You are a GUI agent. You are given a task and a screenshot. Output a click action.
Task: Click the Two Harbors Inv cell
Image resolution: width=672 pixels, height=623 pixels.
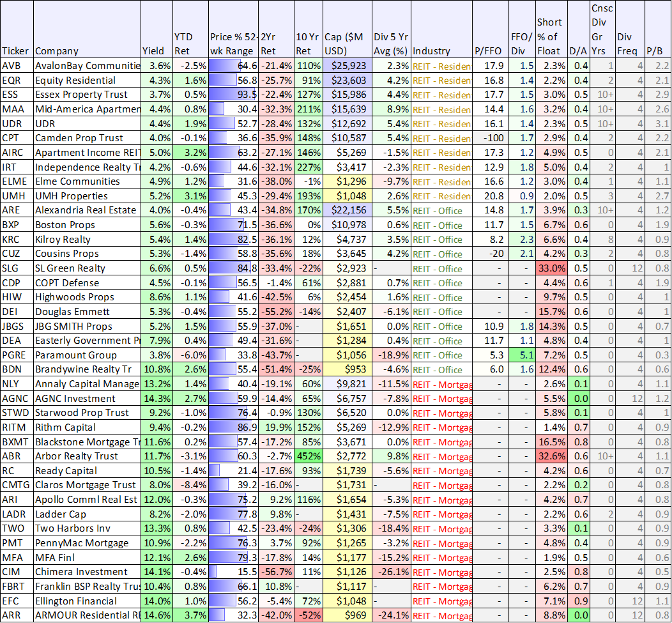click(87, 528)
